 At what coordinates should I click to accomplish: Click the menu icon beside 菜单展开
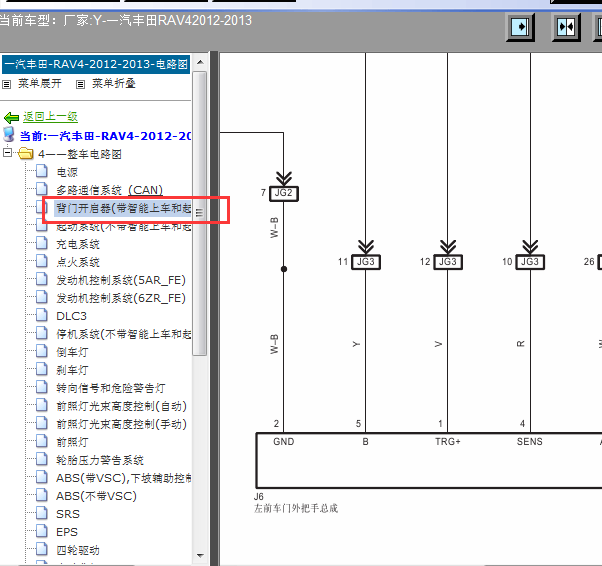pos(7,84)
